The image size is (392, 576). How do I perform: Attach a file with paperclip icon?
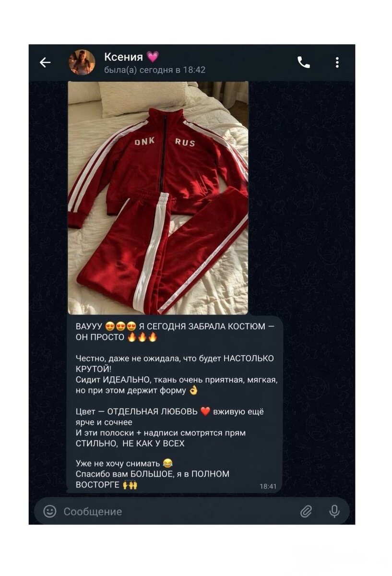pyautogui.click(x=306, y=512)
